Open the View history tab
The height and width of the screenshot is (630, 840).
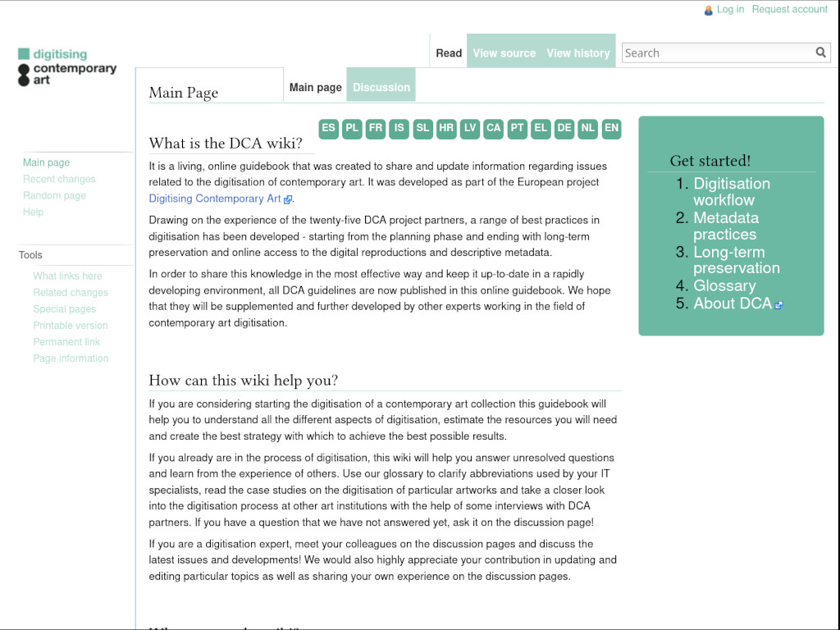(x=578, y=53)
